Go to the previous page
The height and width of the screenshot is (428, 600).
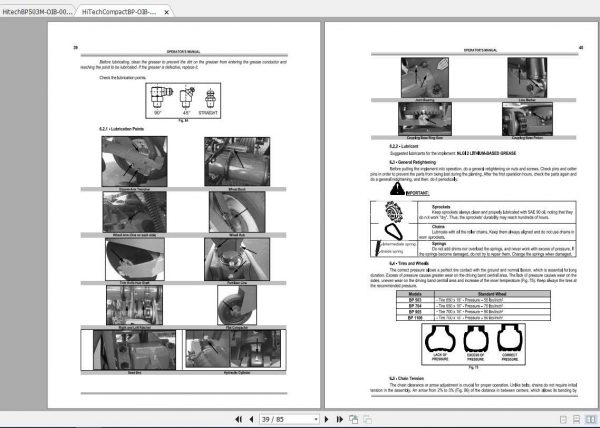[251, 419]
